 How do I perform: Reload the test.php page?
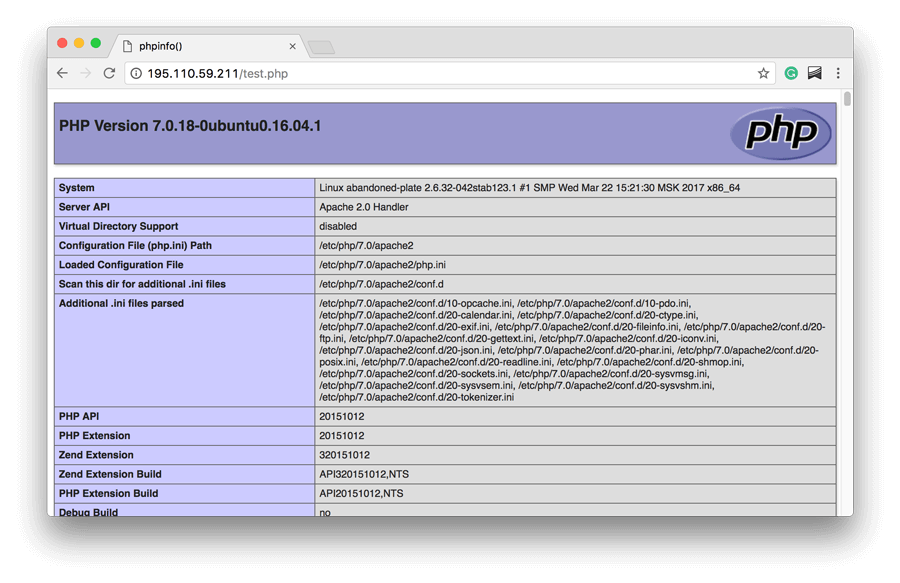pyautogui.click(x=108, y=72)
